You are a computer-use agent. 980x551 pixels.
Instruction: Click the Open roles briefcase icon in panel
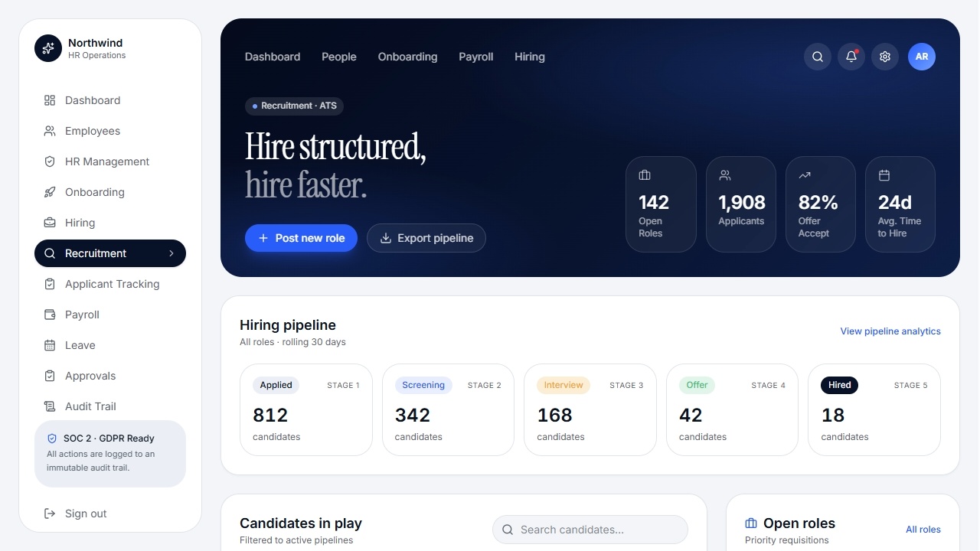pyautogui.click(x=751, y=523)
